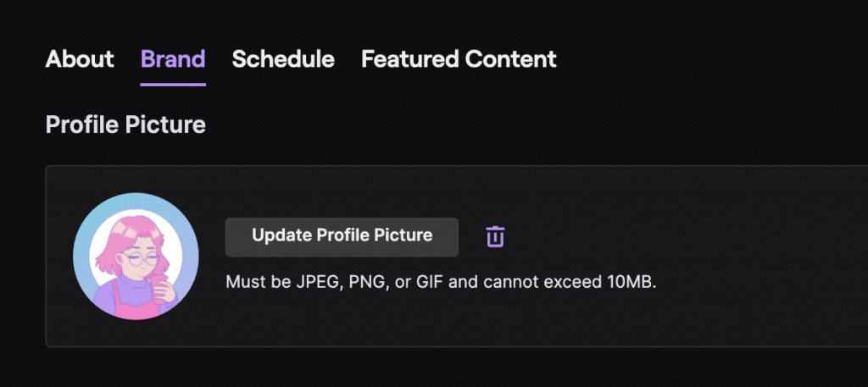Click the JPEG, PNG, GIF file requirement text
This screenshot has width=868, height=387.
[x=441, y=283]
